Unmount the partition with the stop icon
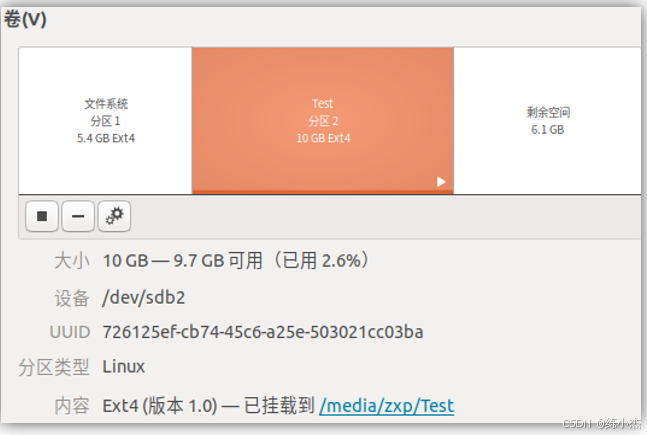 click(42, 216)
